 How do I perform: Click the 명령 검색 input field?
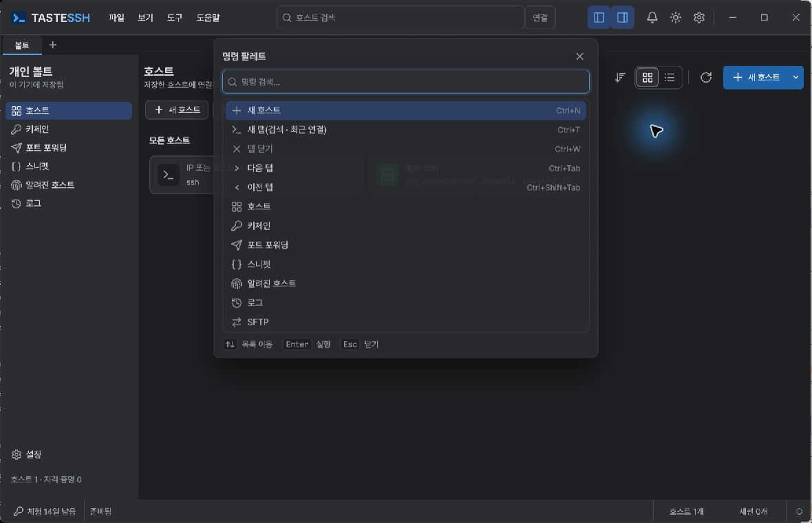coord(405,82)
